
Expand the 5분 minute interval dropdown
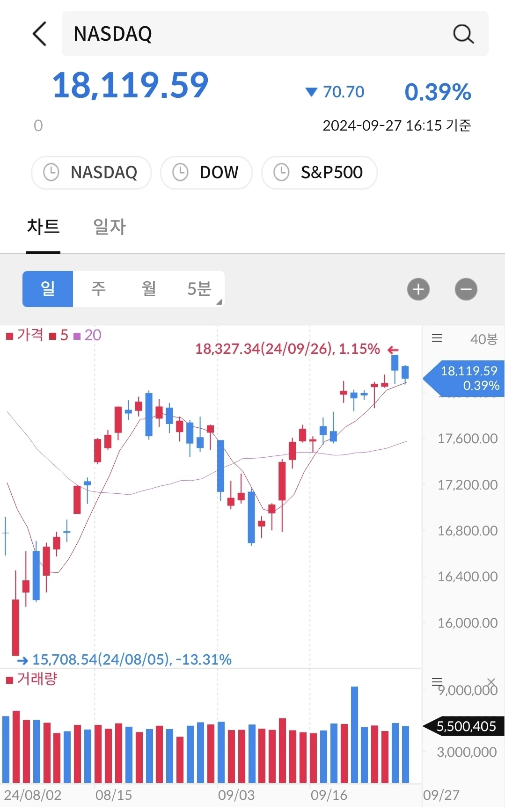[x=200, y=289]
